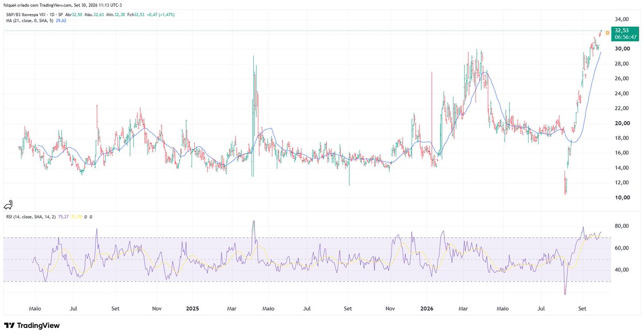Click the Mar label right after 2025
The image size is (644, 336).
point(231,309)
